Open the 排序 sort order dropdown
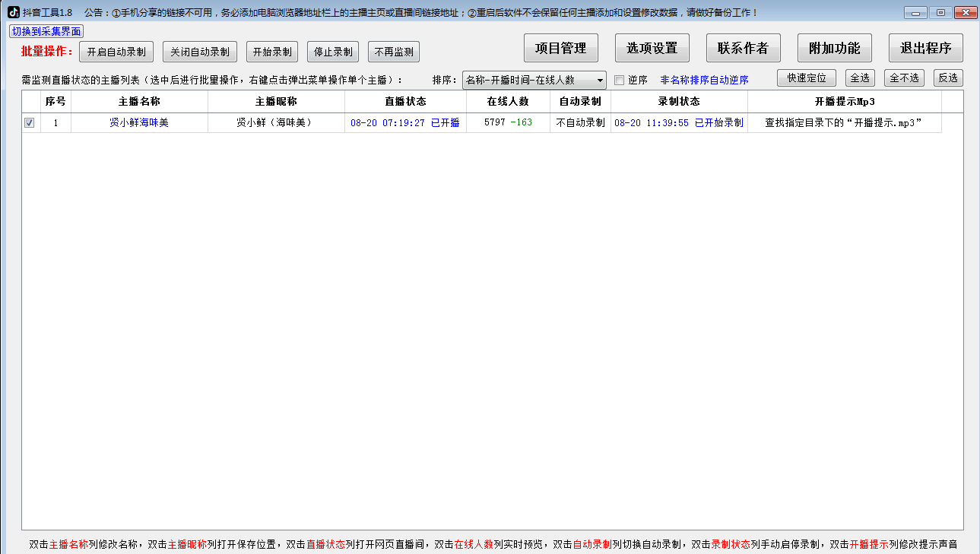980x554 pixels. click(534, 80)
